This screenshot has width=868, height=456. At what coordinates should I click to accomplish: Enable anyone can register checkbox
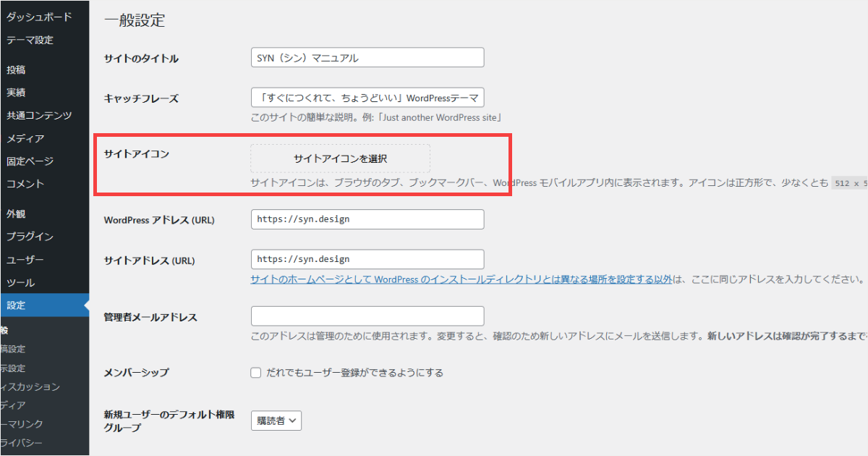255,372
